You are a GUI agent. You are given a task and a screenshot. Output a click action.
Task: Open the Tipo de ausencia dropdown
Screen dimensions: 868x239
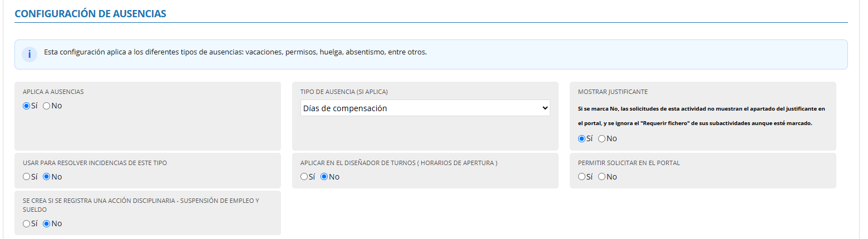(425, 108)
